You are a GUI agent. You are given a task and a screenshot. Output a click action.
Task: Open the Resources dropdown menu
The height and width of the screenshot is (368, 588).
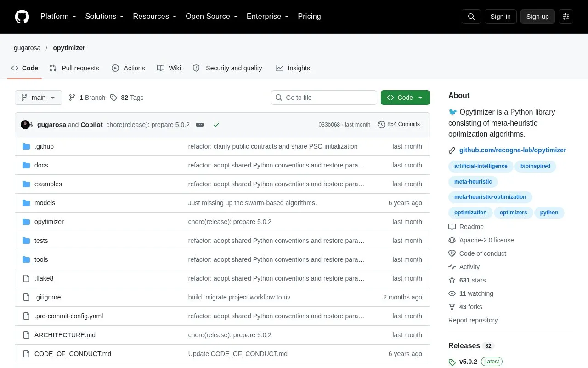(155, 17)
